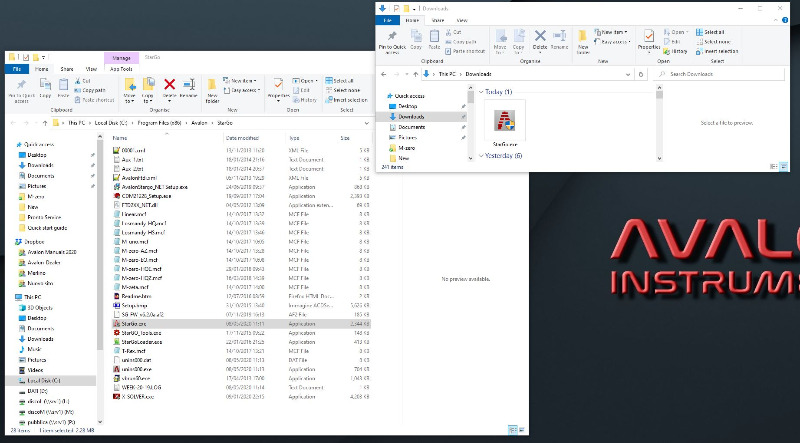Open the Share tab in Downloads window

[438, 20]
